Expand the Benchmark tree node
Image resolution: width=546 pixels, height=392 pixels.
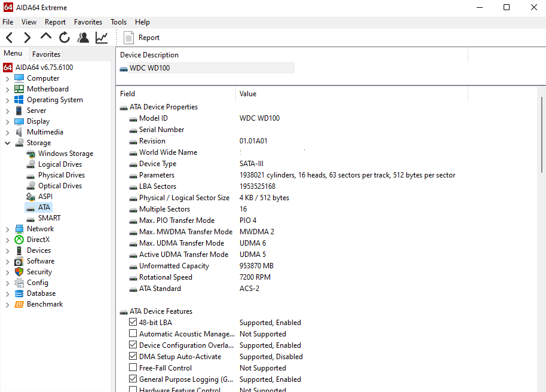[7, 305]
